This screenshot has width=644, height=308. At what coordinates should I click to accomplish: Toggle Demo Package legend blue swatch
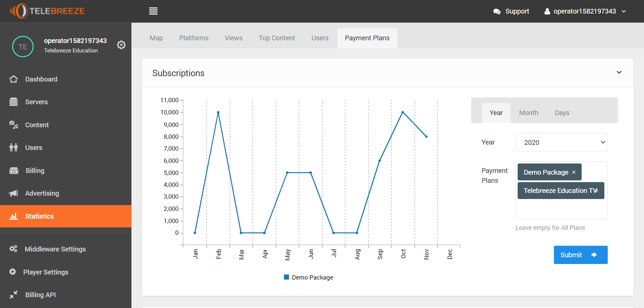(286, 277)
